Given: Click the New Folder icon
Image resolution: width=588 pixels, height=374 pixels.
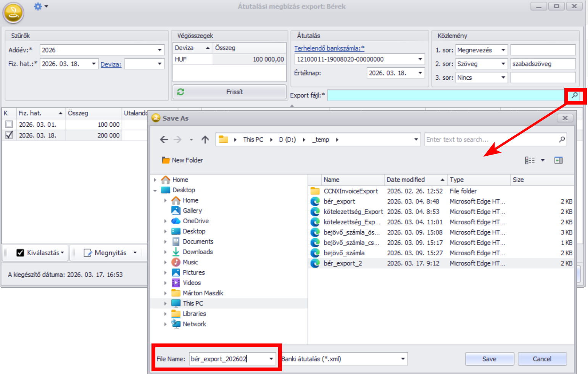Looking at the screenshot, I should click(x=166, y=160).
